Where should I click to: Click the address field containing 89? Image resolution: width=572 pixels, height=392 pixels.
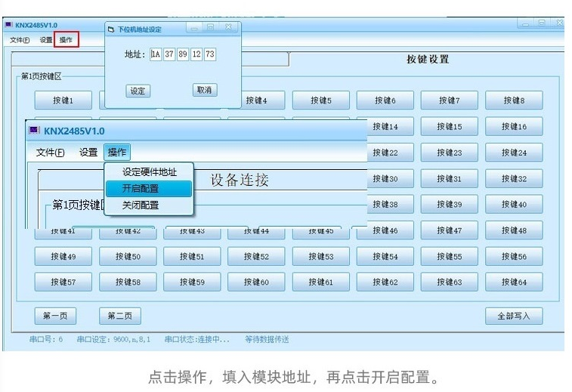(183, 54)
